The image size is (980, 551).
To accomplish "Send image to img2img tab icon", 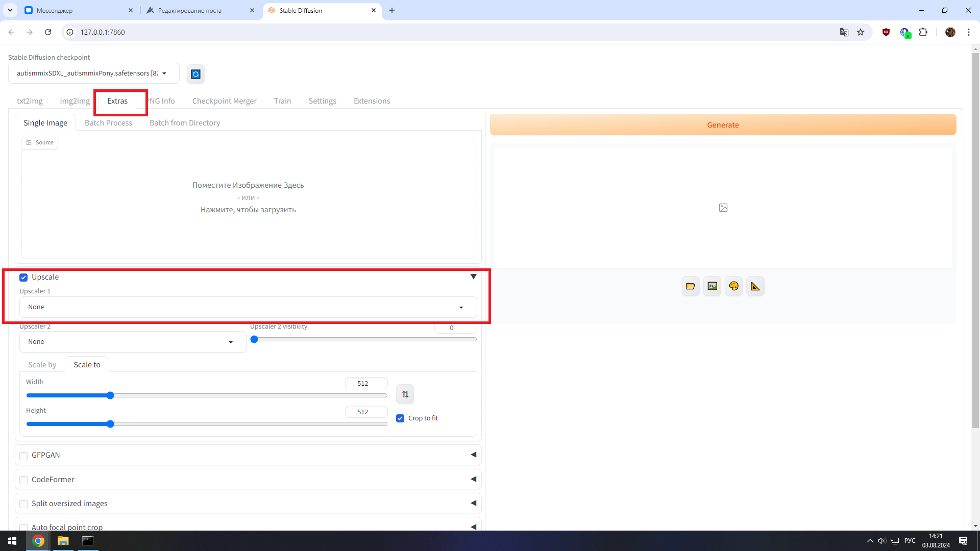I will click(x=712, y=286).
